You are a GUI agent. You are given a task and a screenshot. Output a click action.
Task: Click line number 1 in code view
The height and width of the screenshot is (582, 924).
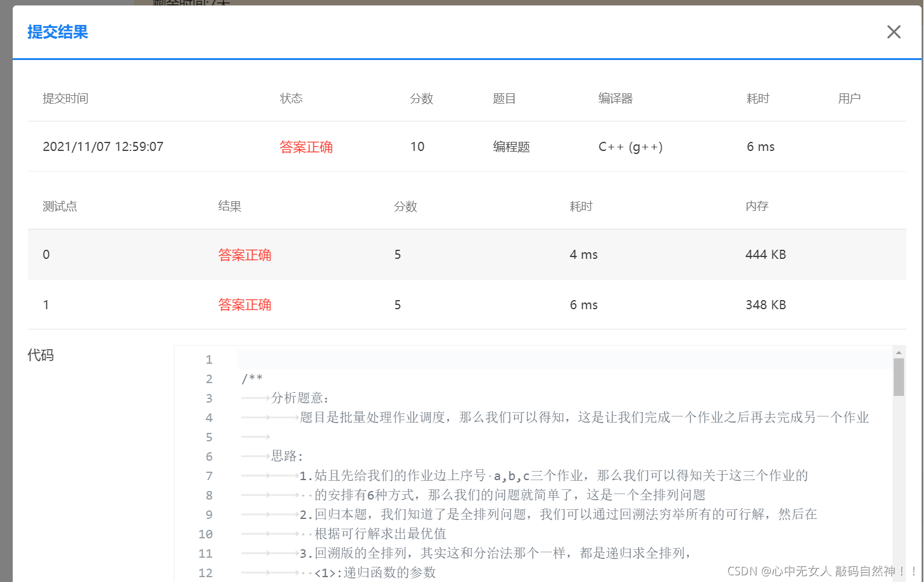tap(209, 359)
